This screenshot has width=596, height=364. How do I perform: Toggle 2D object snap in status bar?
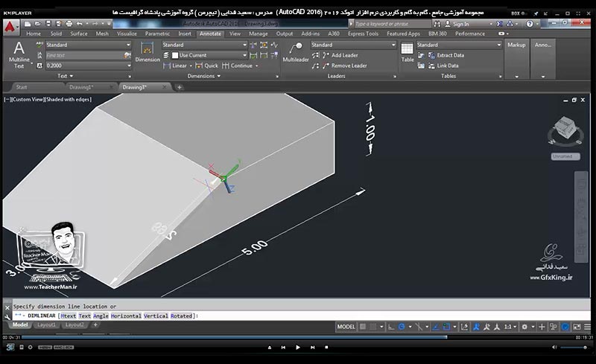tap(446, 327)
